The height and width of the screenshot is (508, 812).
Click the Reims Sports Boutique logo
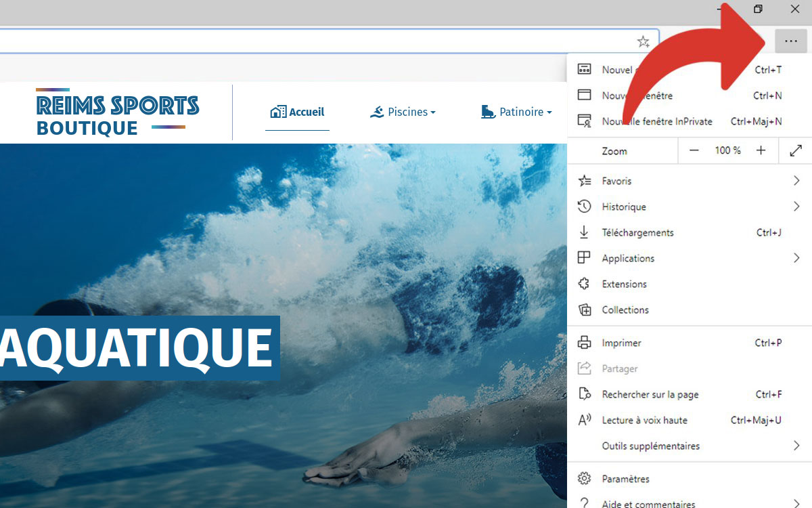[117, 114]
